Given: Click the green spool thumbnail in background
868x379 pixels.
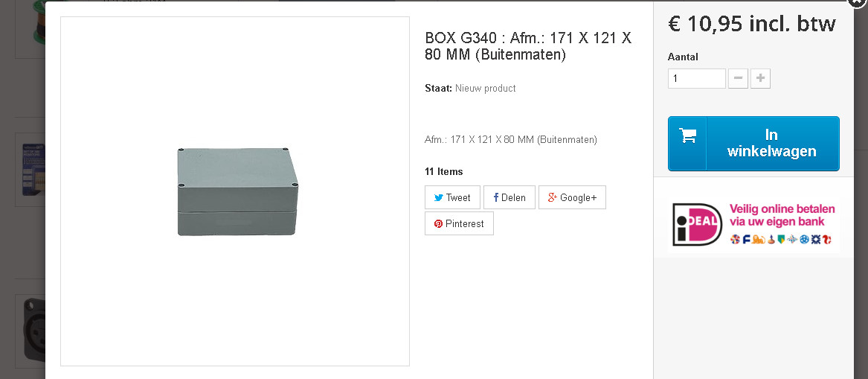Looking at the screenshot, I should (35, 22).
